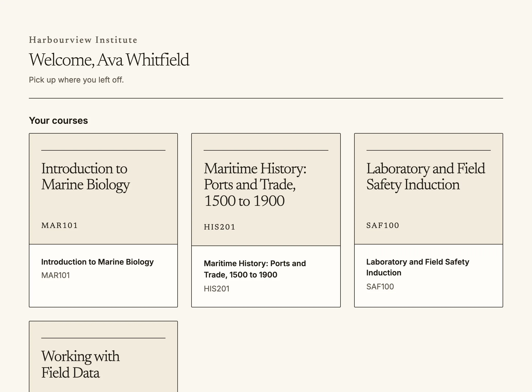Screen dimensions: 532x392
Task: Click the grey SAF100 code under the course title
Action: click(380, 287)
